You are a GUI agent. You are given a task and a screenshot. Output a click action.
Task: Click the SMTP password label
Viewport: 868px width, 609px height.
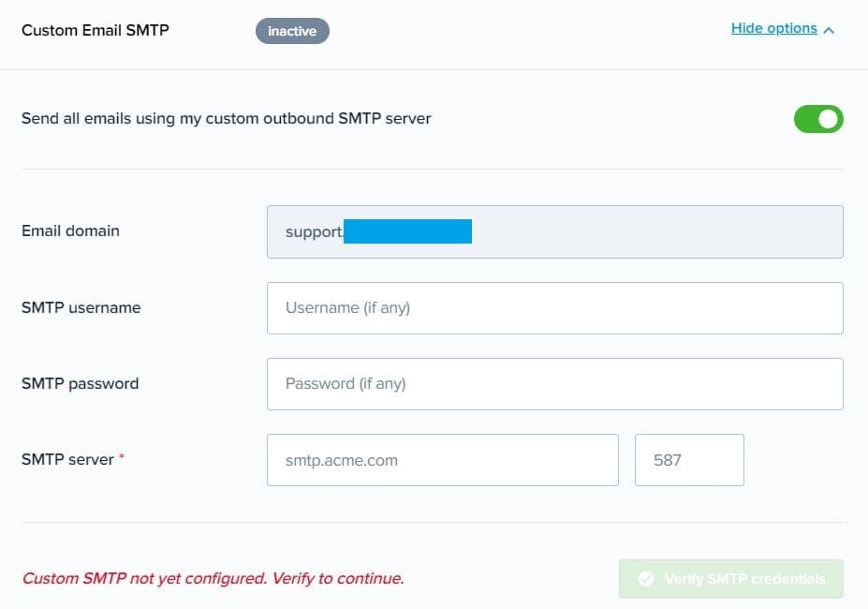tap(80, 383)
